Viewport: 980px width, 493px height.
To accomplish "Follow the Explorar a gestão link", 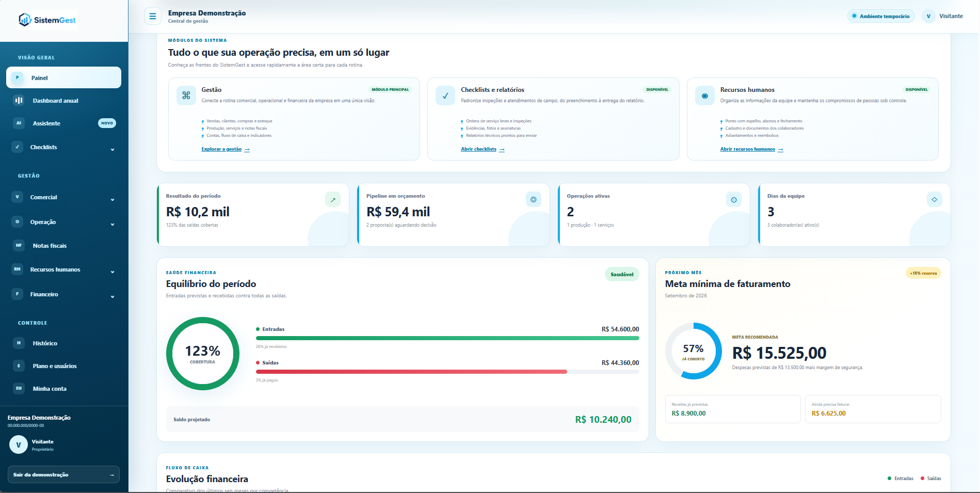I will [226, 149].
